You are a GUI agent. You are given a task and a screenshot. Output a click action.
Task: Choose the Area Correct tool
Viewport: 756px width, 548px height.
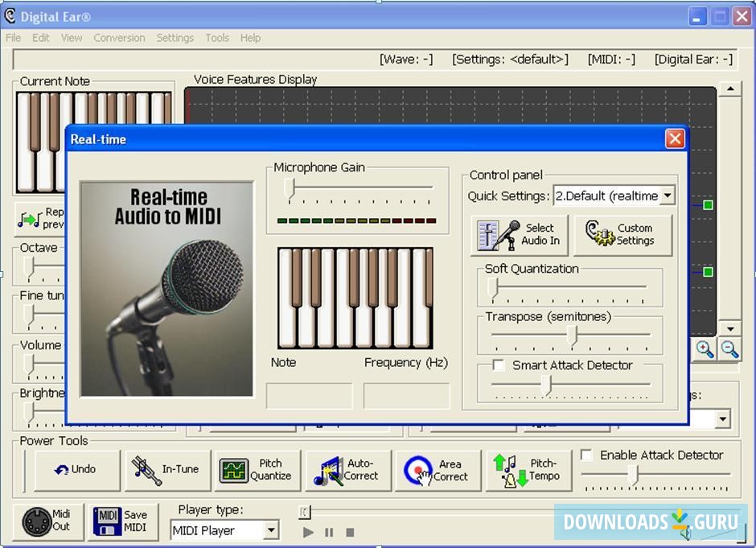point(437,470)
